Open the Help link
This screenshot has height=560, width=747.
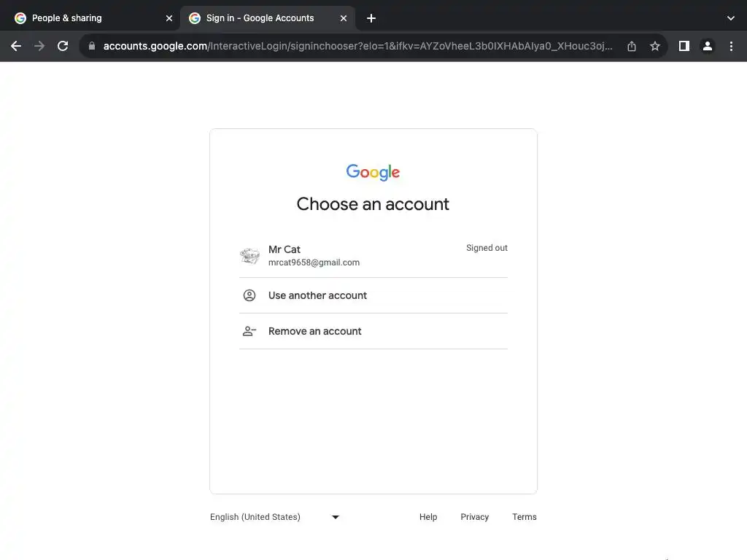click(x=428, y=517)
